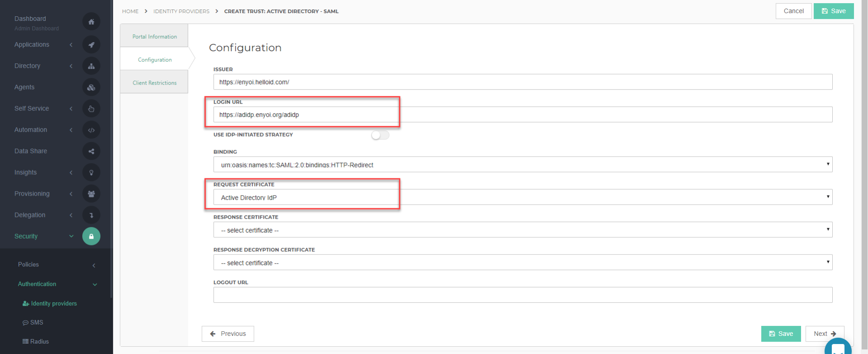The width and height of the screenshot is (868, 354).
Task: Expand the Provisioning menu chevron
Action: (x=71, y=194)
